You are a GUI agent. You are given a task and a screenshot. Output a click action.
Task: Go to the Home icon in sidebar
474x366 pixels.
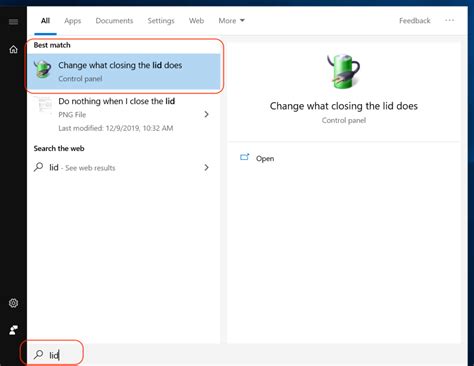click(13, 49)
